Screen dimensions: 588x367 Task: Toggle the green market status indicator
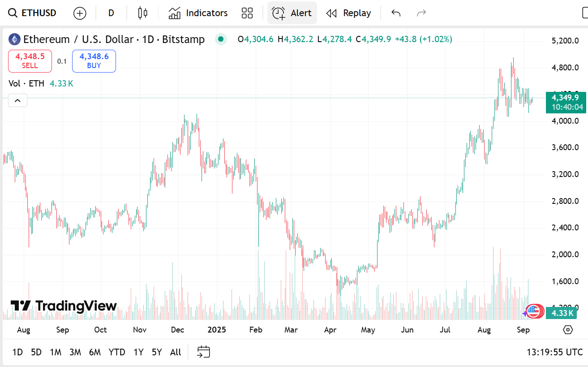tap(221, 39)
